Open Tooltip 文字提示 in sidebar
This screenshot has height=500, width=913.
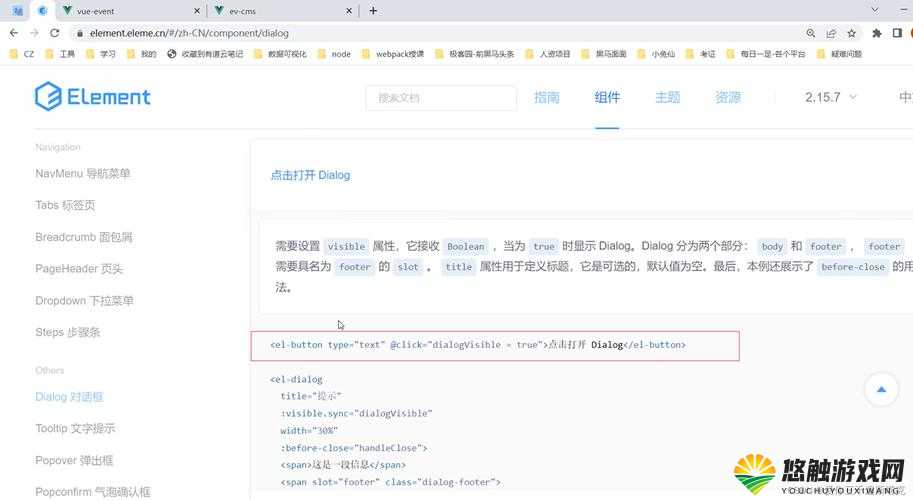click(75, 428)
